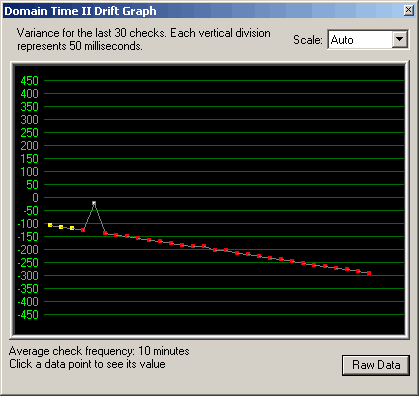Click the Average check frequency text
Viewport: 419px width, 396px height.
coord(99,351)
